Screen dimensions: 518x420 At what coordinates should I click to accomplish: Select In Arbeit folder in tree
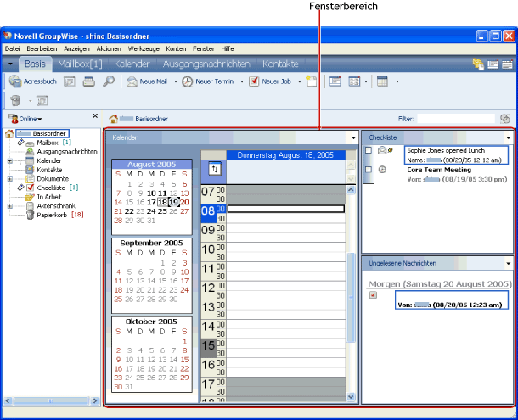(49, 197)
